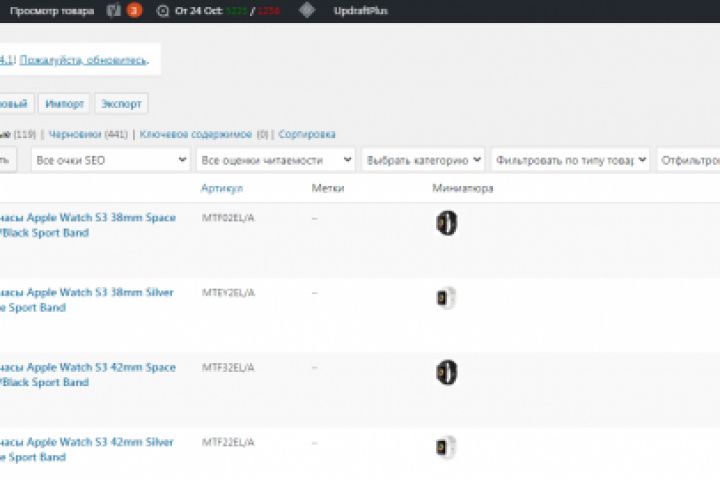Click the orange notification badge showing 3
Image resolution: width=720 pixels, height=480 pixels.
[x=134, y=11]
